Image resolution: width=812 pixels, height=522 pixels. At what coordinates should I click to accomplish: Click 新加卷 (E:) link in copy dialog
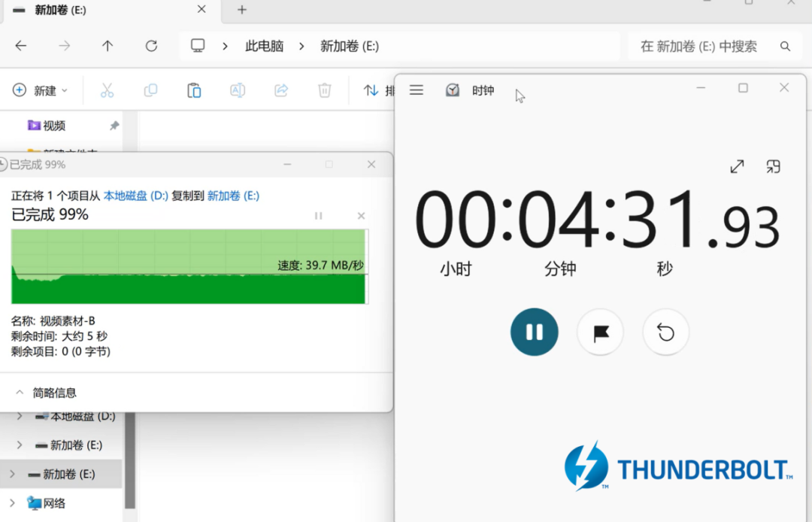[x=233, y=196]
